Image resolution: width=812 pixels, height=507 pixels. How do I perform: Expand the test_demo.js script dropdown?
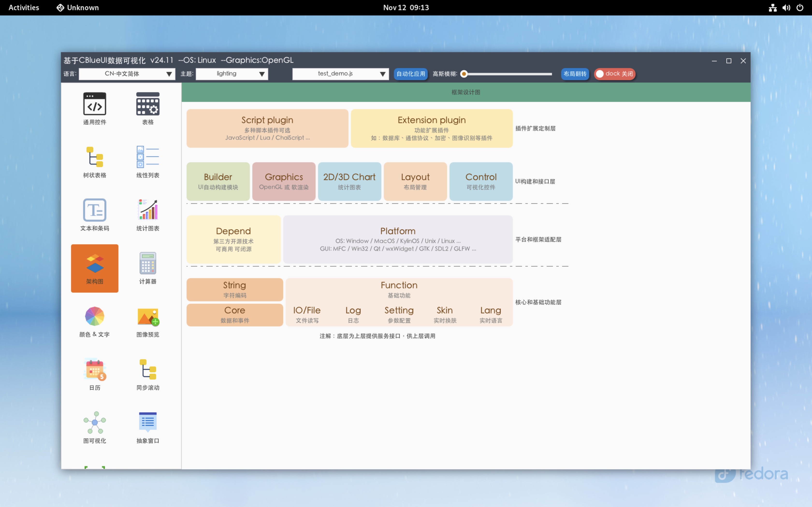point(340,74)
